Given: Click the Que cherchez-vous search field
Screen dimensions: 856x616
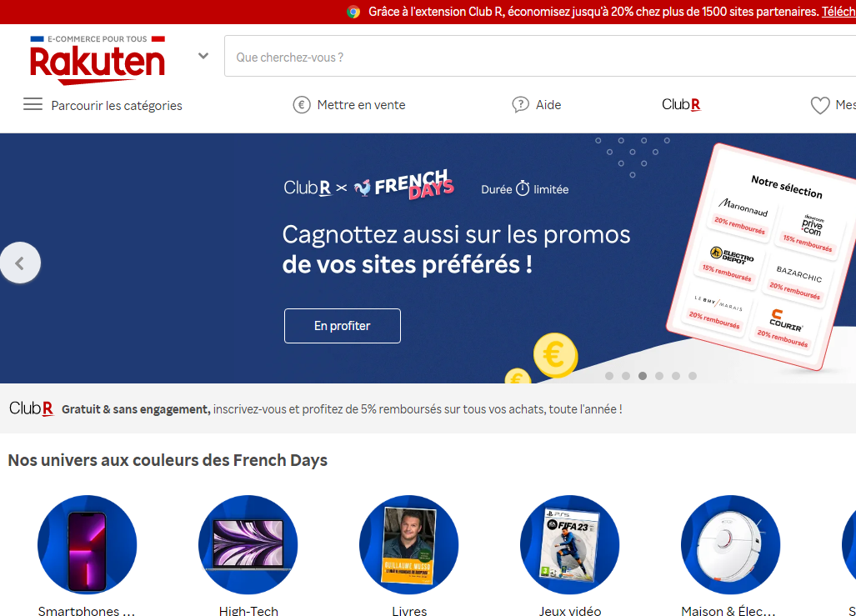Looking at the screenshot, I should (540, 56).
